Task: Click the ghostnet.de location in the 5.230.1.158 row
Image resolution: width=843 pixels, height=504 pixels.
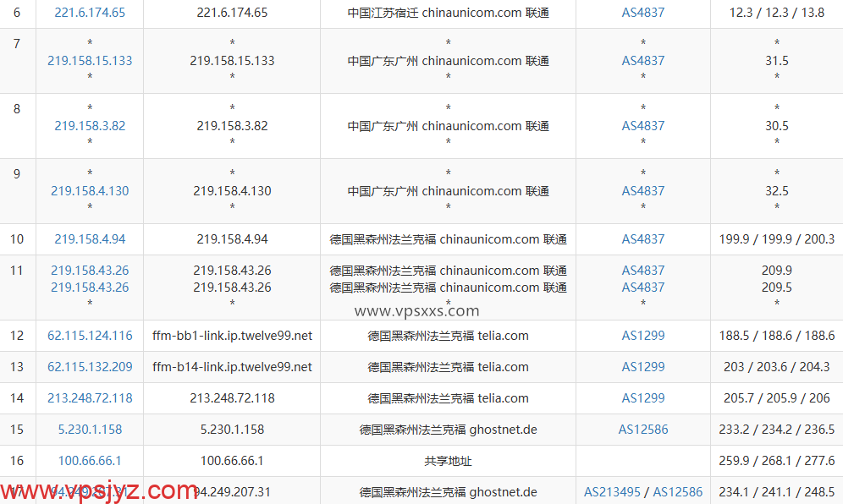Action: (x=448, y=430)
